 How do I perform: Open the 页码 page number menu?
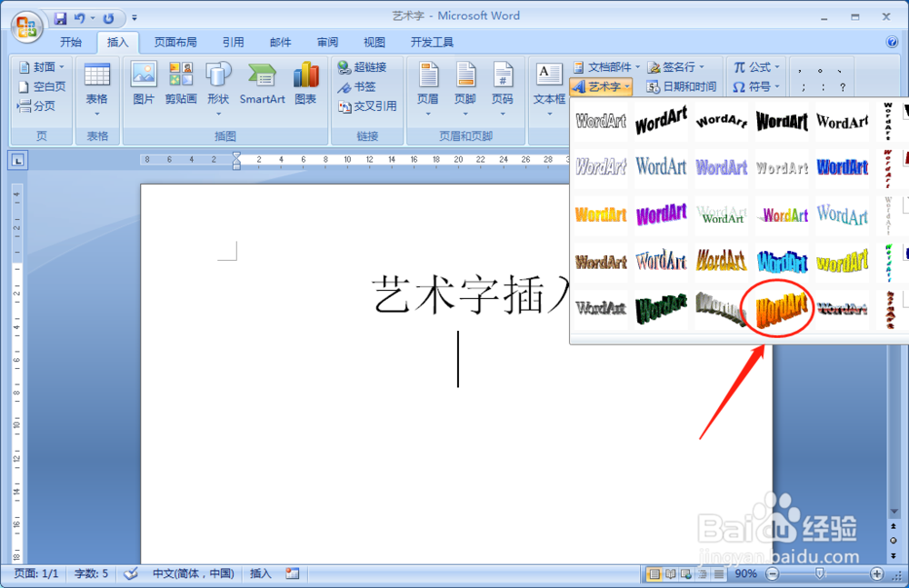click(503, 89)
